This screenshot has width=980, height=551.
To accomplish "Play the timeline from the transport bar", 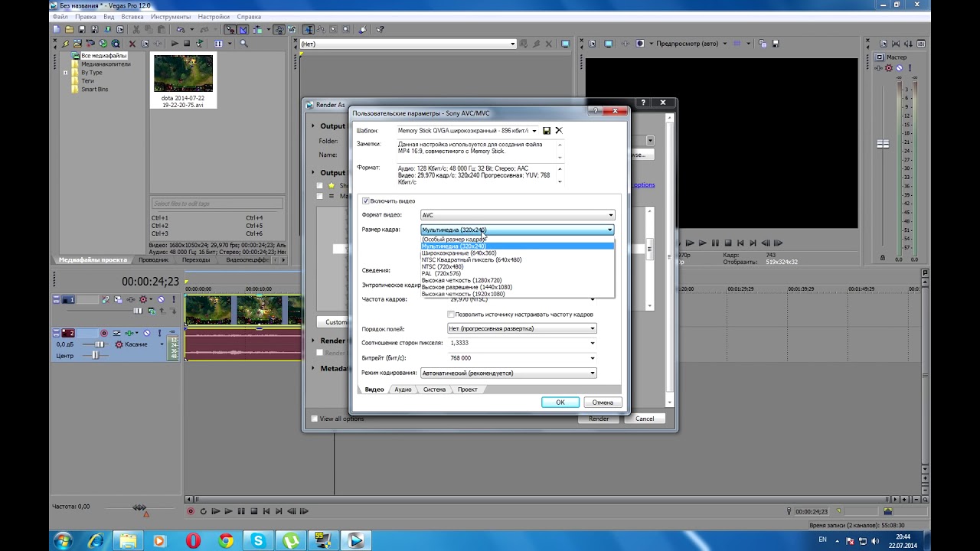I will tap(228, 511).
